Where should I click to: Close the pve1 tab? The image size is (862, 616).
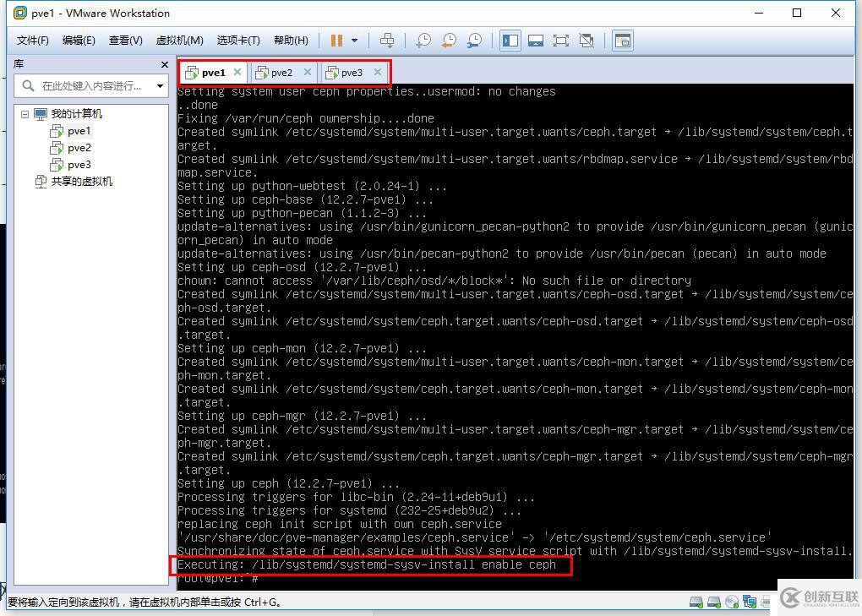237,72
